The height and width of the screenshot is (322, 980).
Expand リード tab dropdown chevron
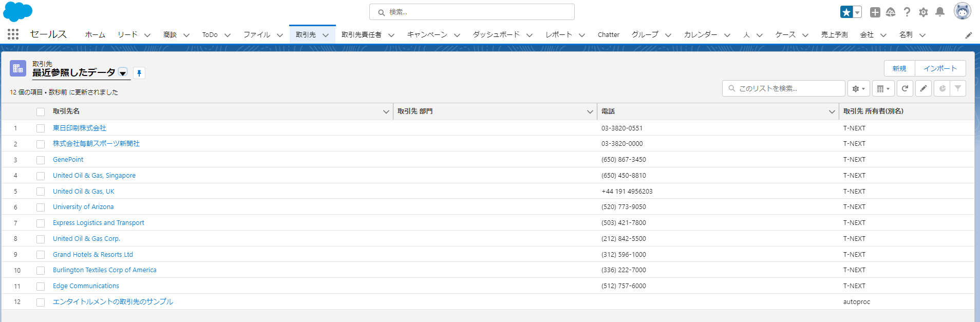147,35
